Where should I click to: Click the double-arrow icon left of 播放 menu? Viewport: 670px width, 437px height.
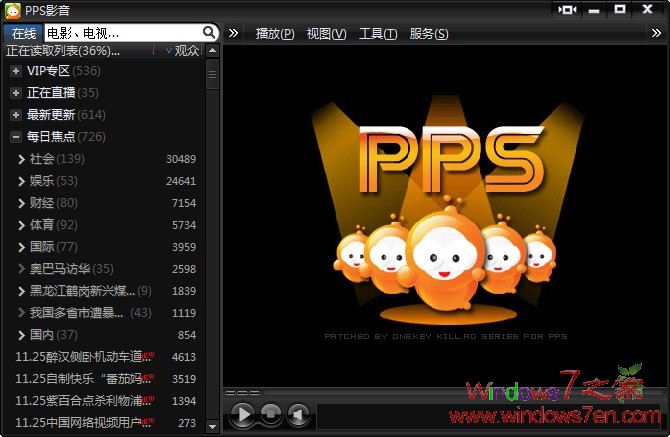coord(233,33)
